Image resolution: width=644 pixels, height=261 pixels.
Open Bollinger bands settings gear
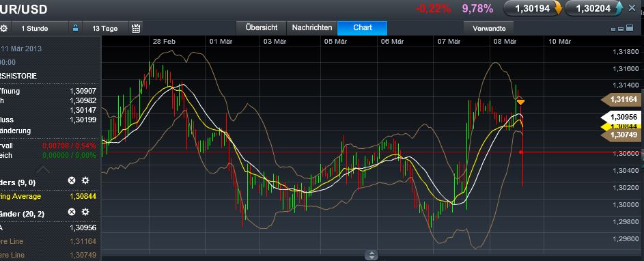pyautogui.click(x=85, y=212)
